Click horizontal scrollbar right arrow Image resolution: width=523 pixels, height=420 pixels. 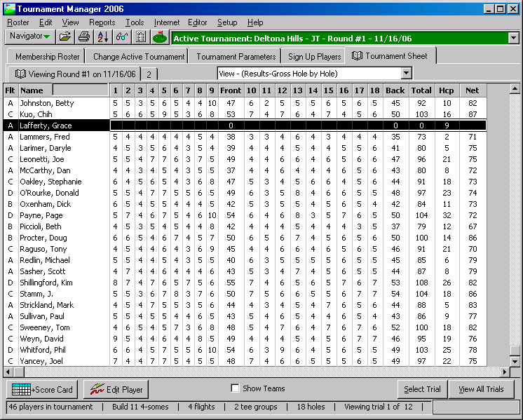pyautogui.click(x=505, y=372)
